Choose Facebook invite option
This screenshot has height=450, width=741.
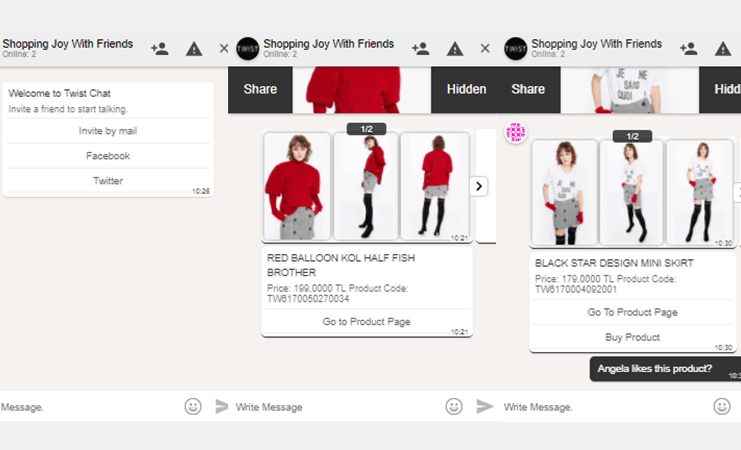point(108,156)
